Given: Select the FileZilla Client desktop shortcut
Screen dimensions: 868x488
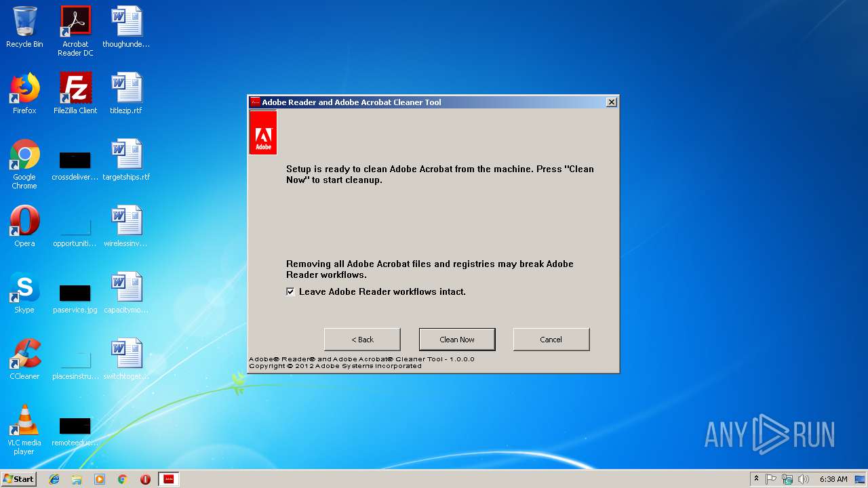Looking at the screenshot, I should [x=75, y=94].
